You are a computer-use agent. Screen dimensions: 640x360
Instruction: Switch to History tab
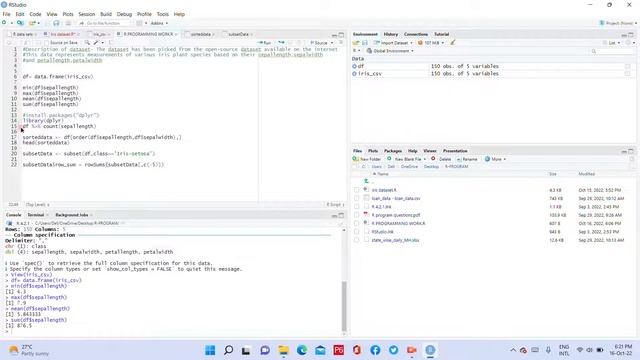point(391,34)
